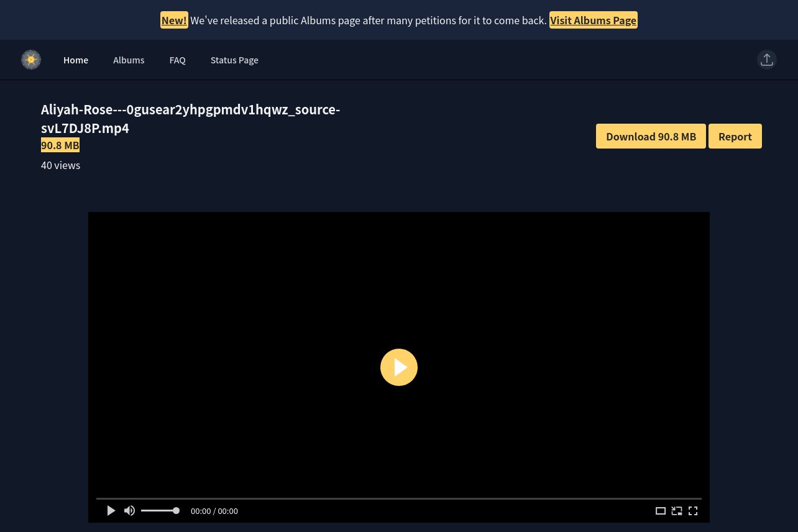Click the Report button

click(735, 136)
